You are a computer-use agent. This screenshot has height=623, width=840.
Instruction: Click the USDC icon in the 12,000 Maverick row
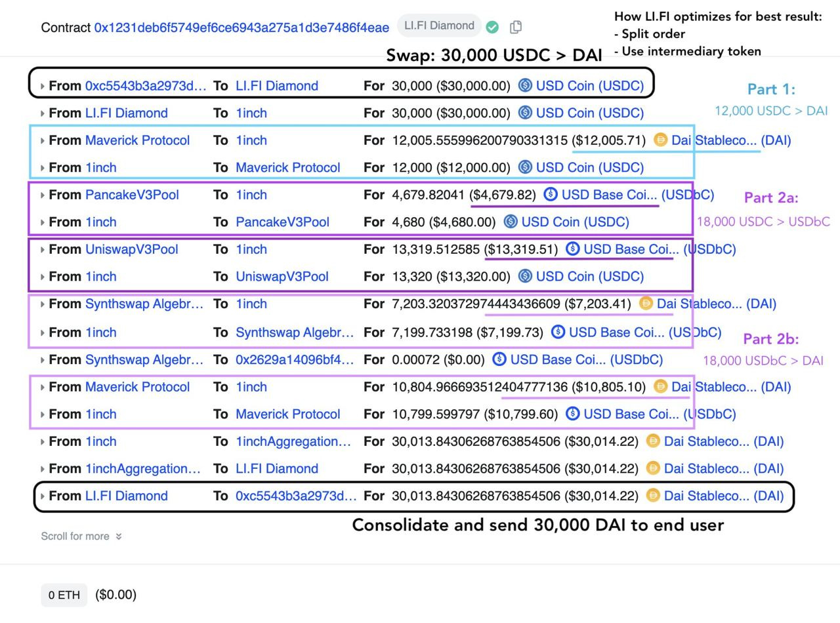point(525,167)
